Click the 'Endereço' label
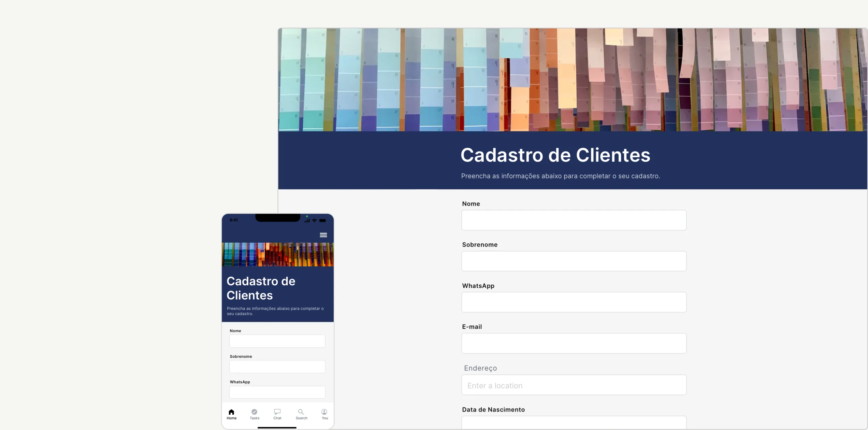 480,368
